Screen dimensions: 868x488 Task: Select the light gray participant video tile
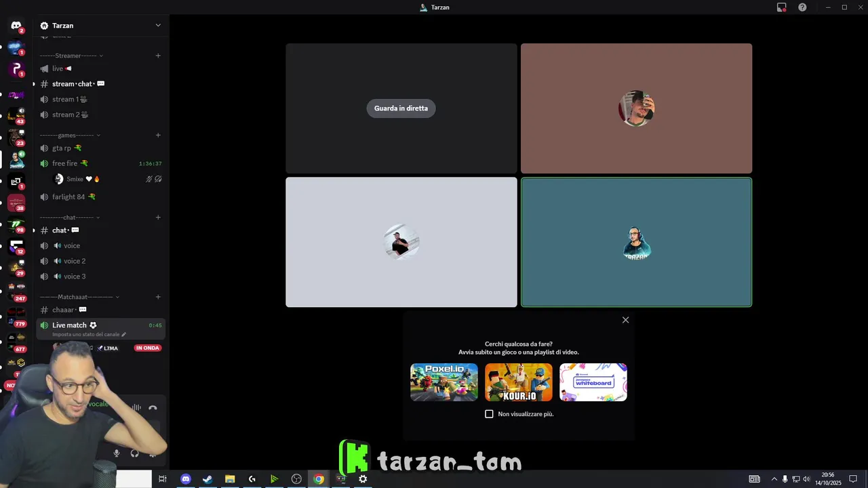coord(401,242)
